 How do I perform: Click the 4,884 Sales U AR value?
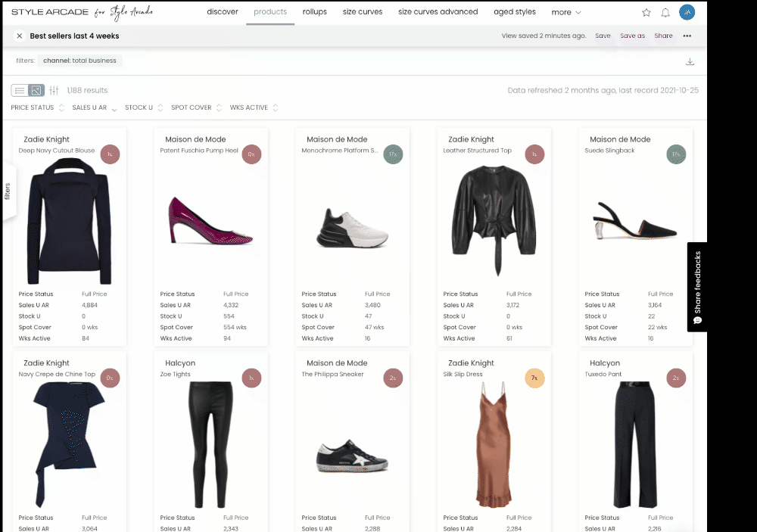(90, 305)
